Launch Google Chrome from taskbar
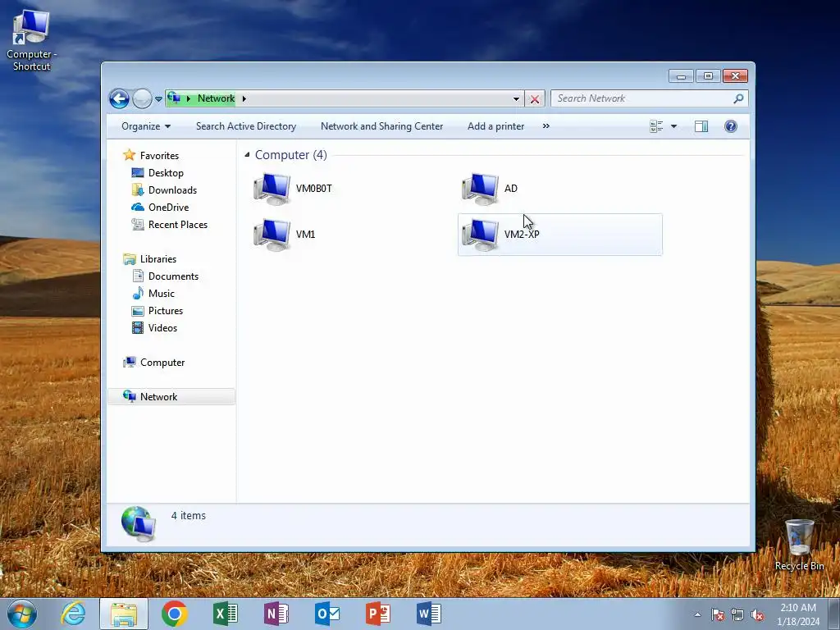Screen dimensions: 840x630 [x=174, y=614]
